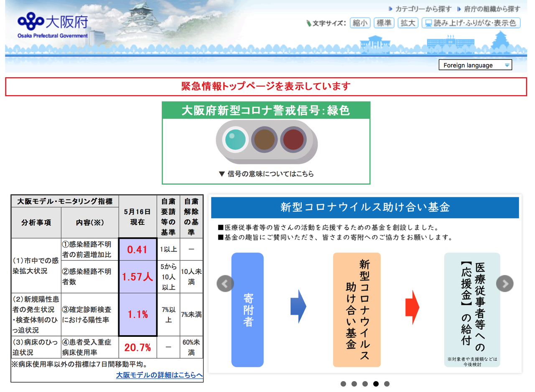Screen dimensions: 535x392
Task: Set text size to 縮小
Action: click(x=360, y=23)
